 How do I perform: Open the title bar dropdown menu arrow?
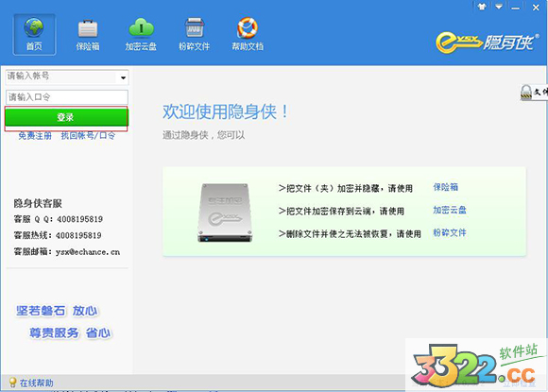coord(499,7)
